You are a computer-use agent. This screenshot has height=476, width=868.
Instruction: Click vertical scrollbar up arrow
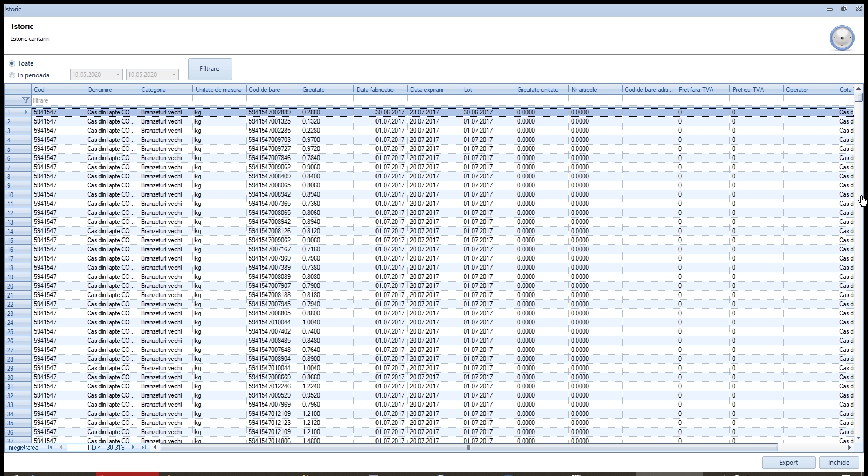pos(858,88)
